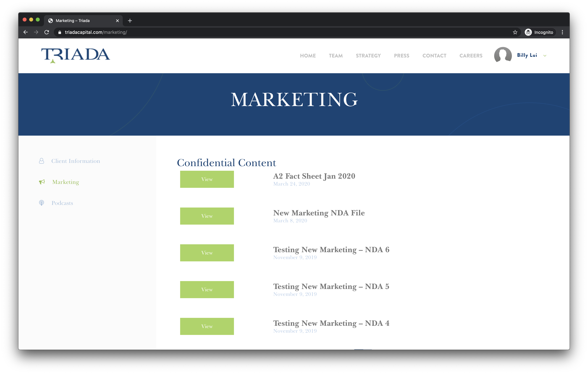Image resolution: width=588 pixels, height=374 pixels.
Task: Click the address bar URL
Action: pos(96,32)
